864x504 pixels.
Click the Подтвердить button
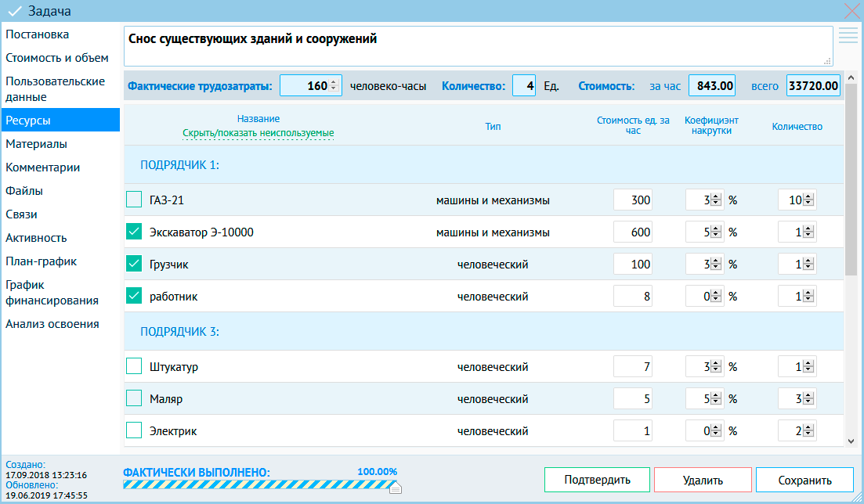coord(598,480)
